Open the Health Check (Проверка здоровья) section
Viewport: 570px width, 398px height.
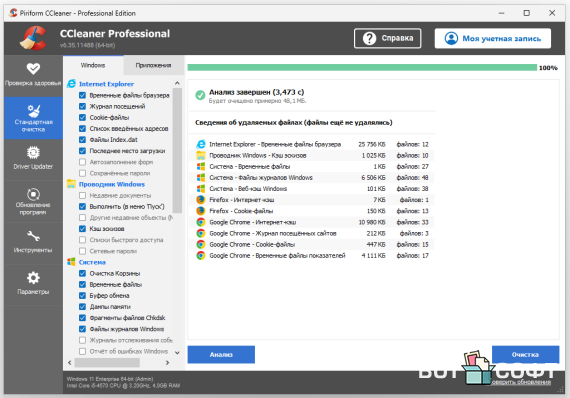pos(33,75)
